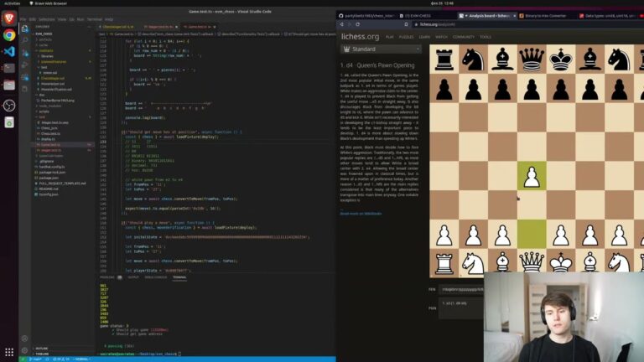Click the lichess.org address bar

(527, 24)
